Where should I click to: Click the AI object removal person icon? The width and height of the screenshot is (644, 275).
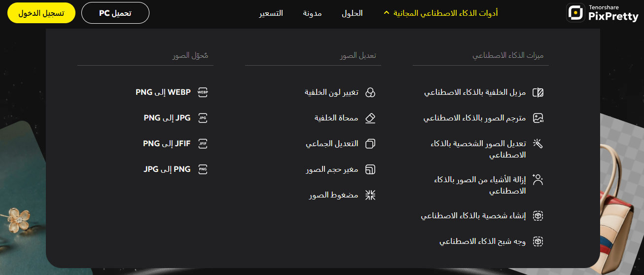[538, 180]
